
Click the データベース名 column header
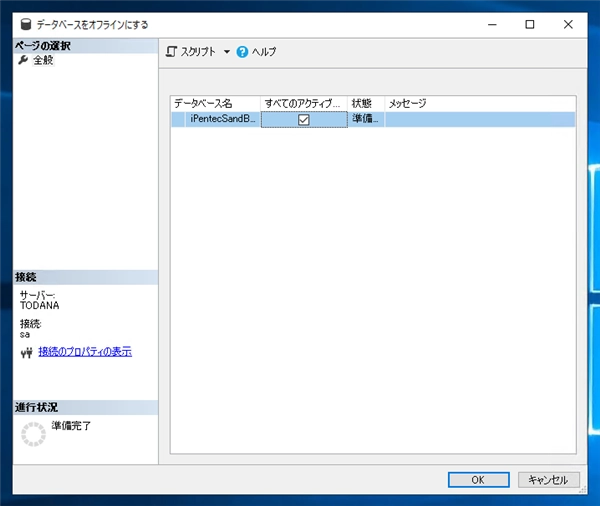[x=215, y=103]
